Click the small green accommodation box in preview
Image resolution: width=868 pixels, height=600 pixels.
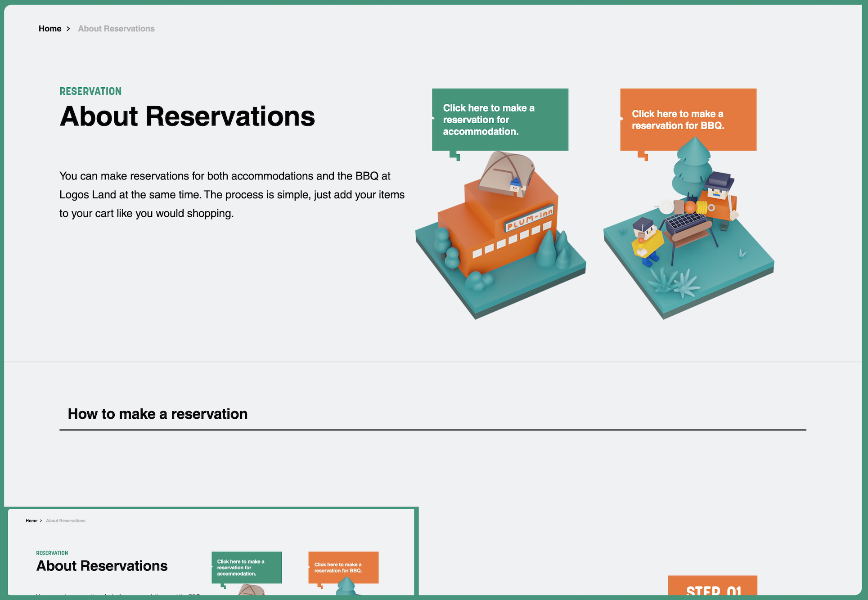click(x=246, y=568)
